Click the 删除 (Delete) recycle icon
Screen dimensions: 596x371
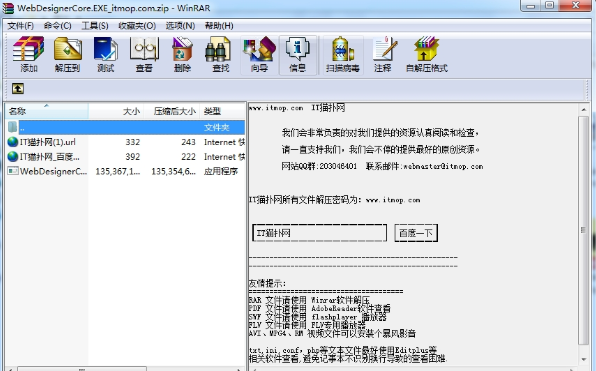182,49
